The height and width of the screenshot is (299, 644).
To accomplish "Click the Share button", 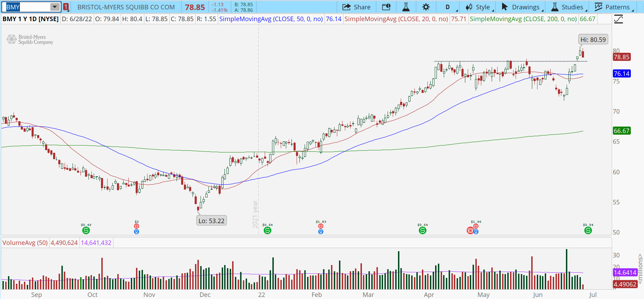I will [356, 7].
